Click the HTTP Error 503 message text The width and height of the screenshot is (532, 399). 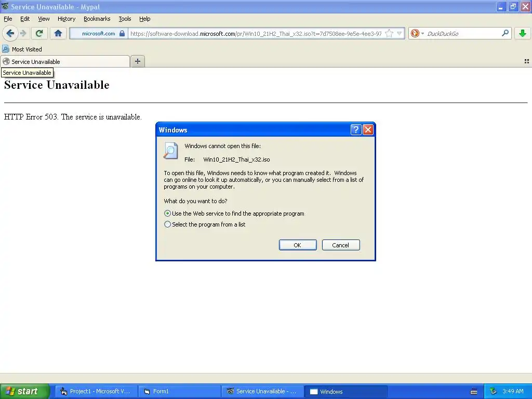[x=73, y=117]
